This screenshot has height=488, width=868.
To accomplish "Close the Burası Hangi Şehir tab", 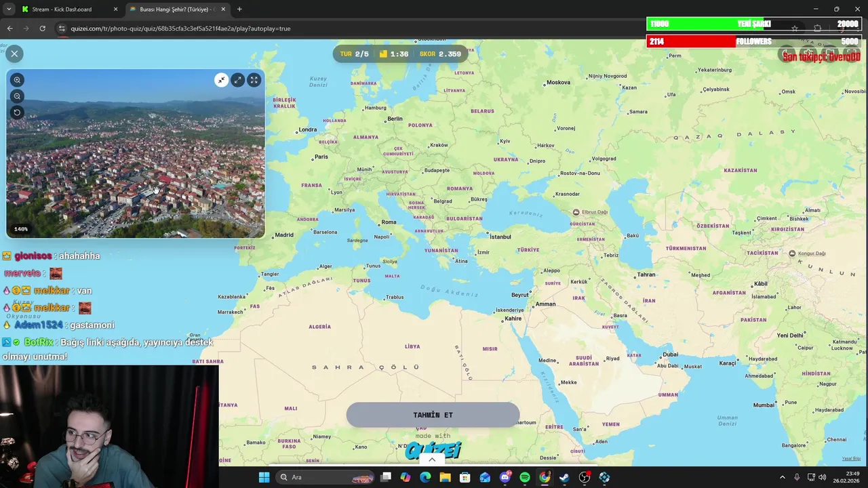I will tap(223, 9).
